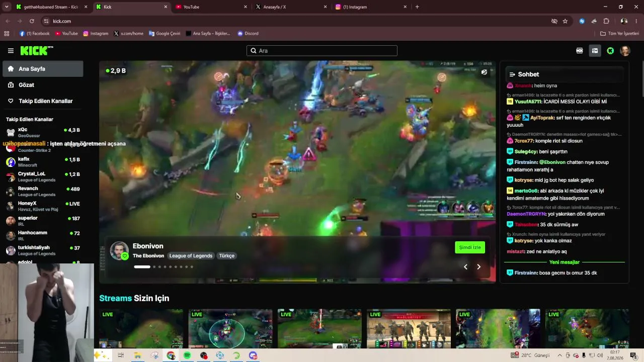Open the x.com/home bookmark
This screenshot has width=644, height=362.
[x=129, y=34]
